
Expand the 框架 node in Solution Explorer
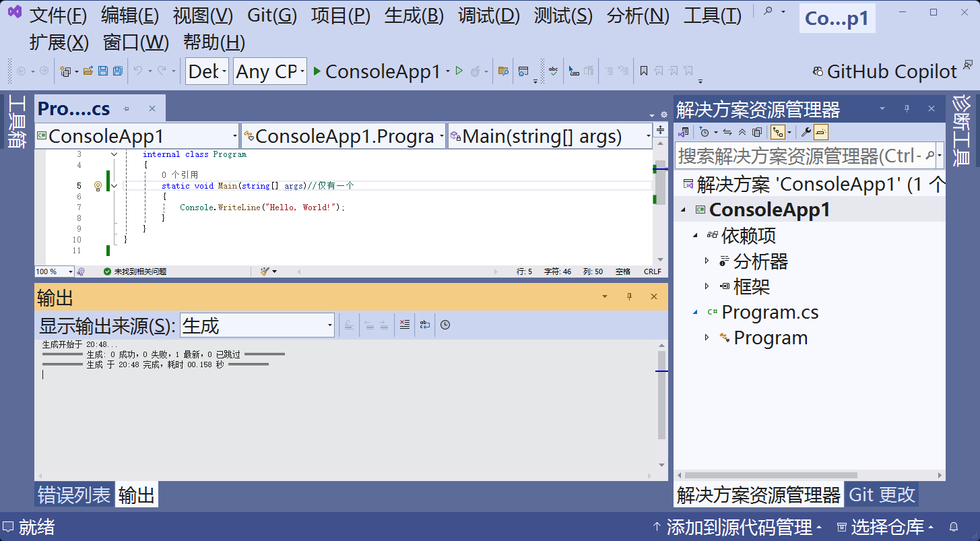[707, 286]
